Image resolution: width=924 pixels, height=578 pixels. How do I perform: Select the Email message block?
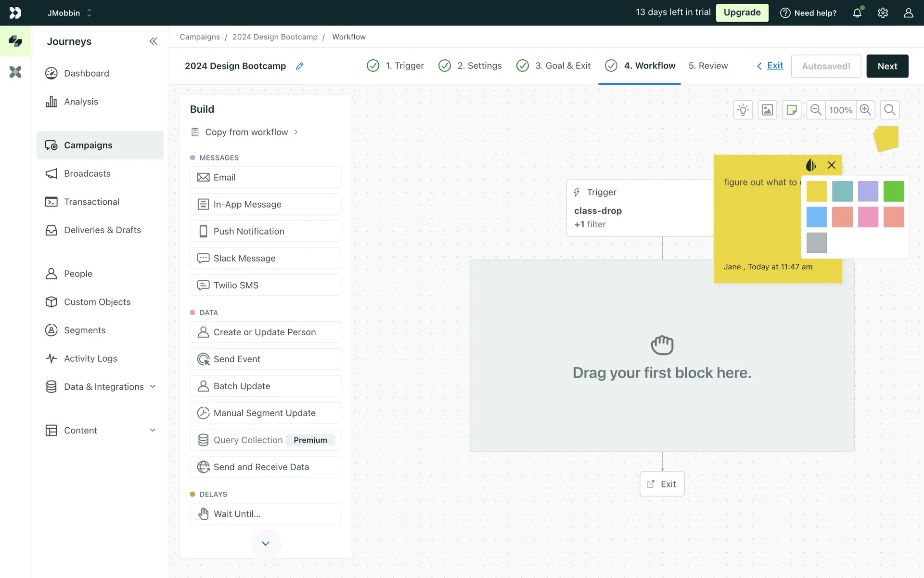pos(265,177)
